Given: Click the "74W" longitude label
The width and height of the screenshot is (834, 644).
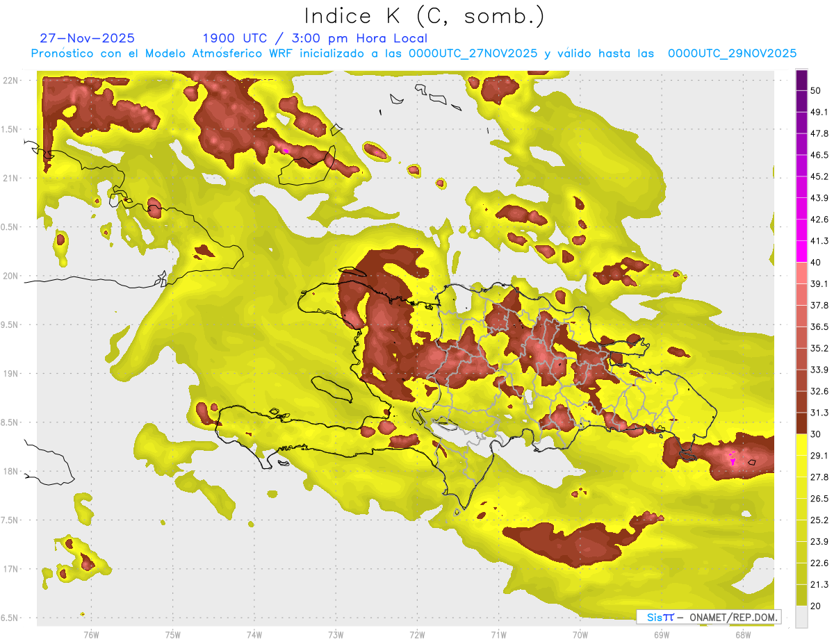Looking at the screenshot, I should point(254,634).
